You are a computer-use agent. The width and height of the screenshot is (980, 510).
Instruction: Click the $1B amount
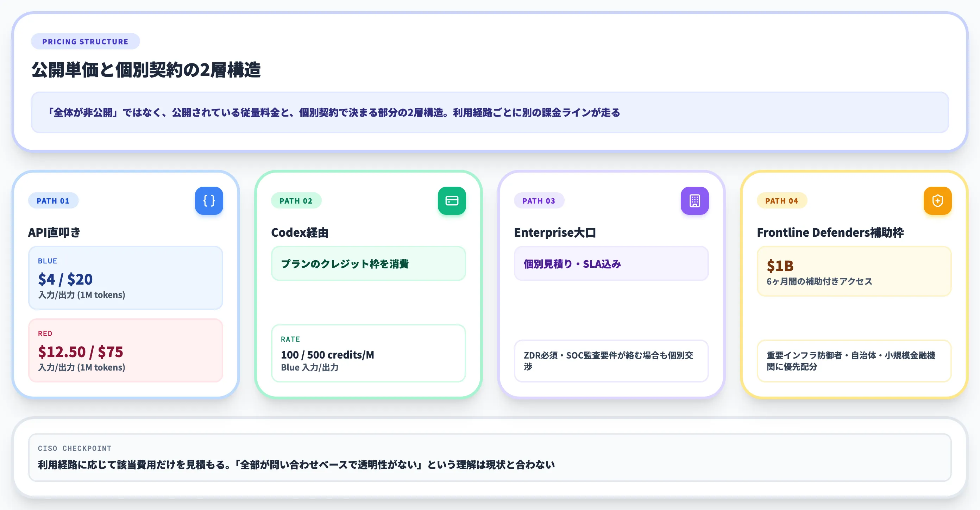(780, 266)
